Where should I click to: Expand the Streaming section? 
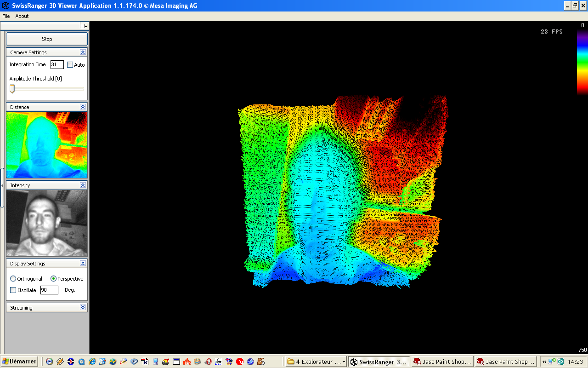pyautogui.click(x=83, y=308)
